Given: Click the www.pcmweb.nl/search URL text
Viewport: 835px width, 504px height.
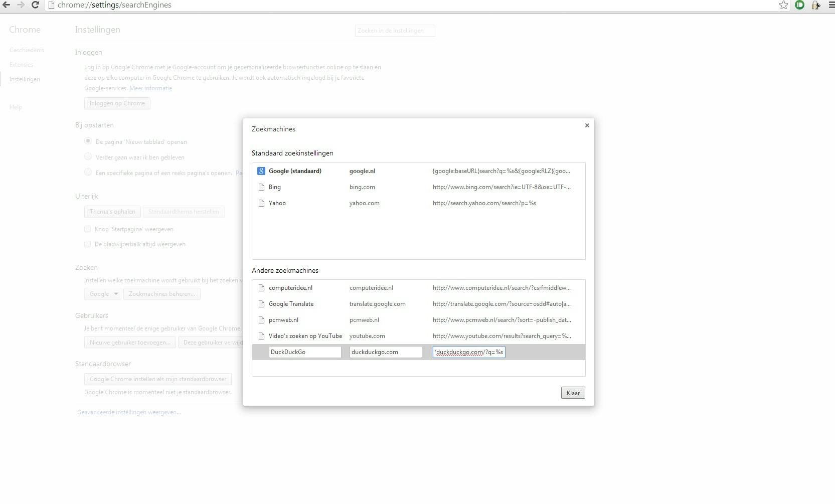Looking at the screenshot, I should (x=502, y=320).
